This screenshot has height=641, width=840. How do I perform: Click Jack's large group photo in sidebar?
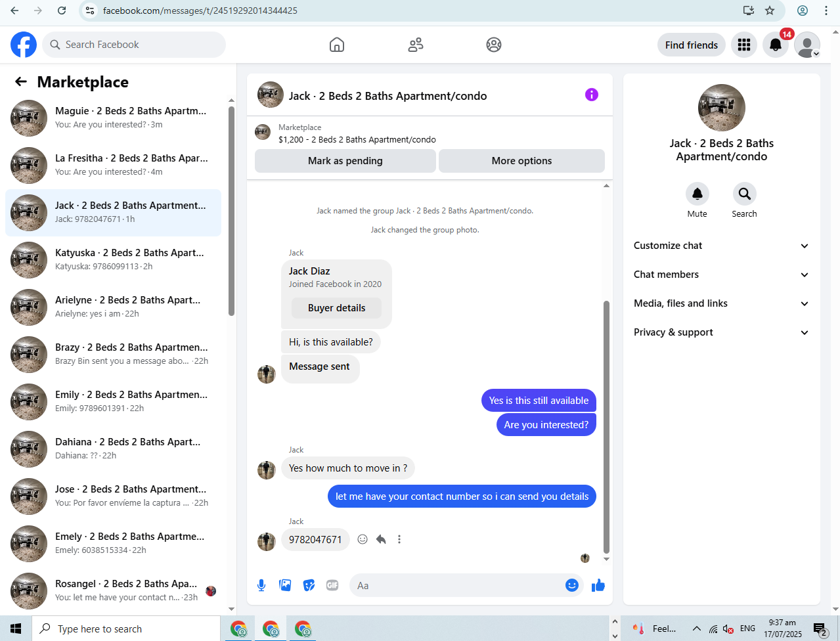722,108
